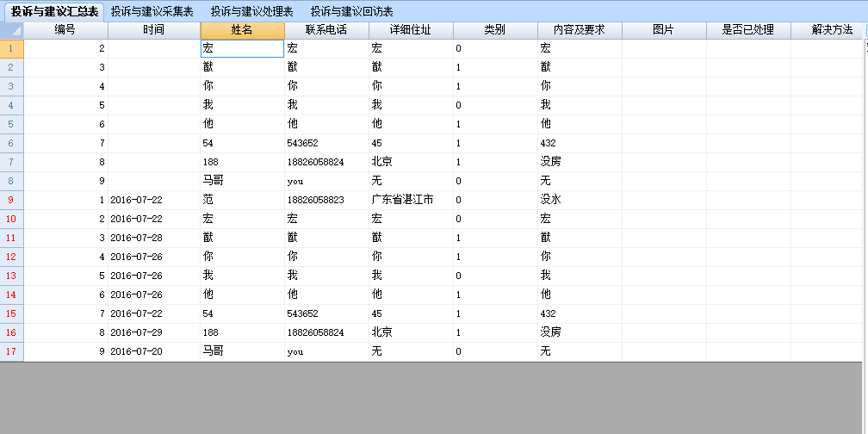Click 没房 content cell in row 7

click(580, 162)
